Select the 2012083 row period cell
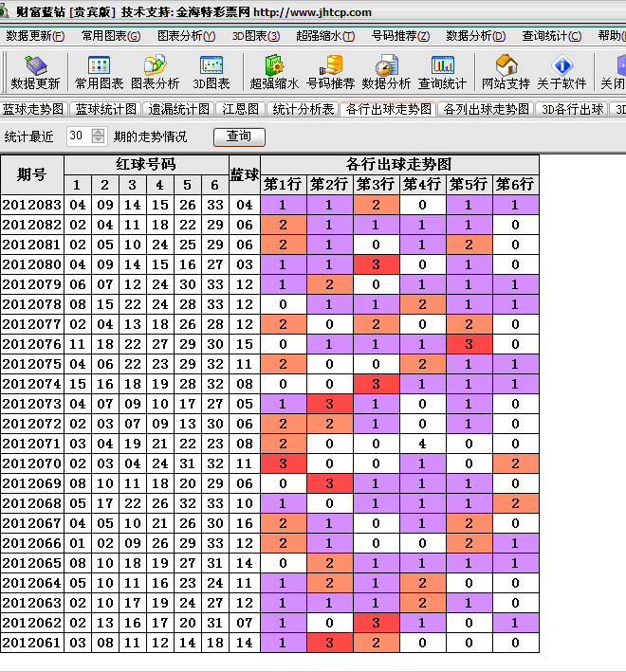Image resolution: width=626 pixels, height=672 pixels. click(x=31, y=205)
